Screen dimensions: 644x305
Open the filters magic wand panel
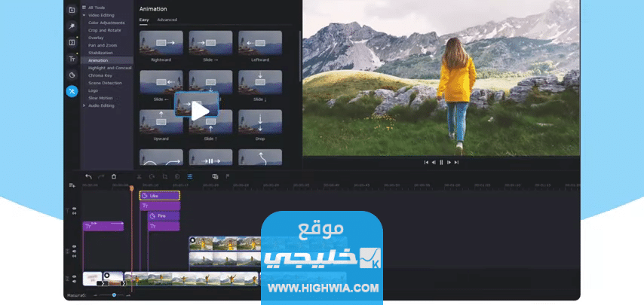72,26
